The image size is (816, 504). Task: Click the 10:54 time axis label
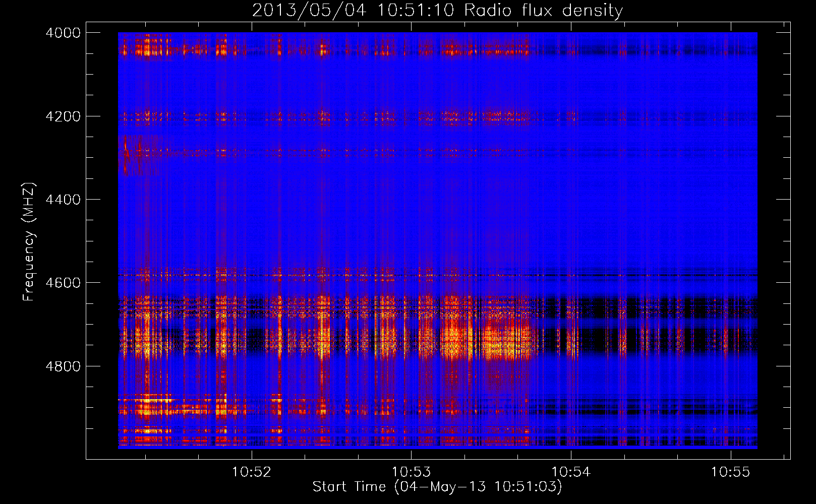coord(571,472)
